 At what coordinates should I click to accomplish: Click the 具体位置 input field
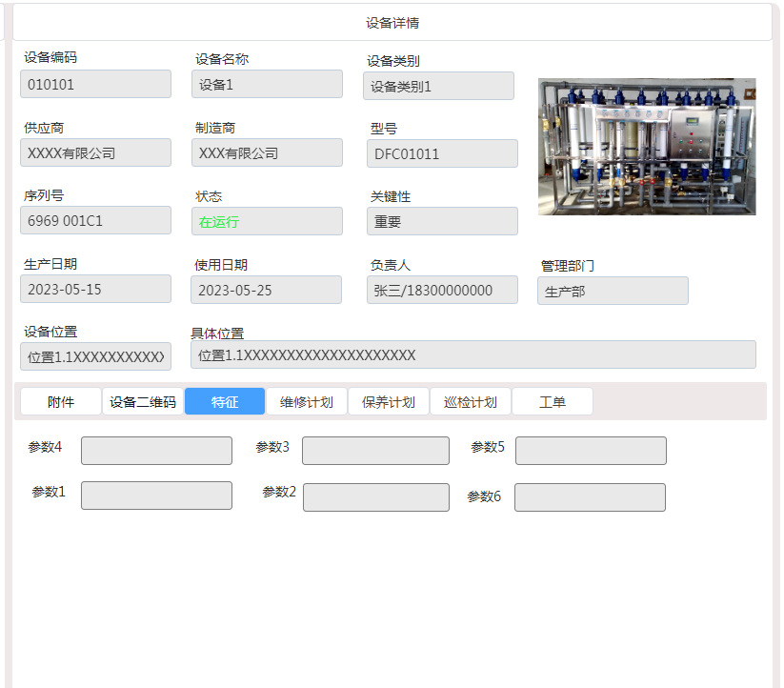pos(473,355)
